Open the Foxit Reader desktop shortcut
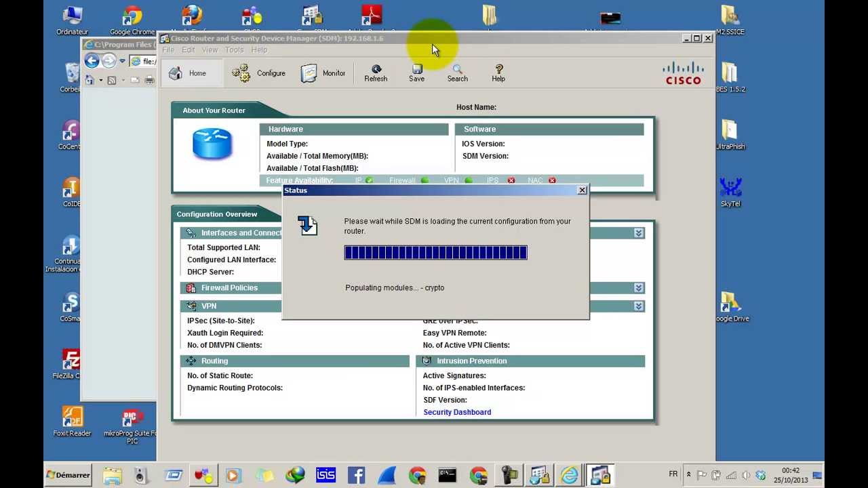Viewport: 868px width, 488px height. pyautogui.click(x=72, y=421)
